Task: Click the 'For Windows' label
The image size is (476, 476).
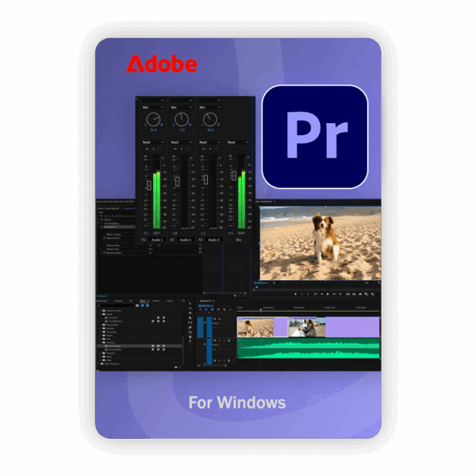Action: (x=236, y=402)
